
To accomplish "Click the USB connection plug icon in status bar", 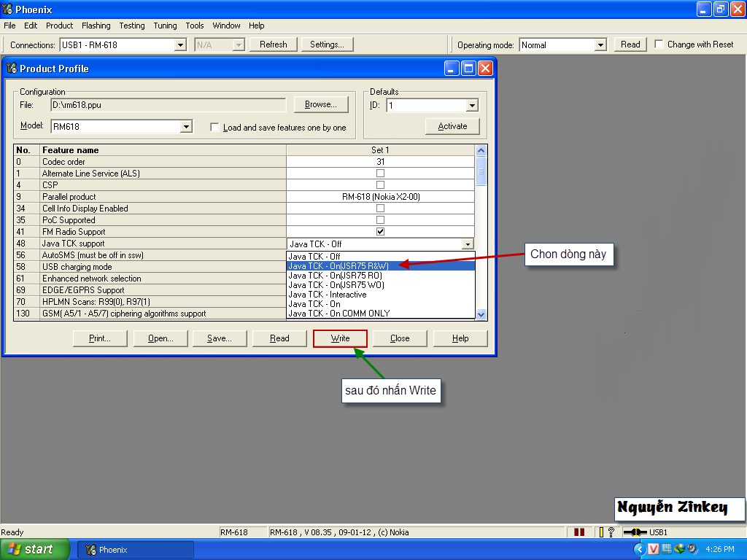I will point(635,532).
